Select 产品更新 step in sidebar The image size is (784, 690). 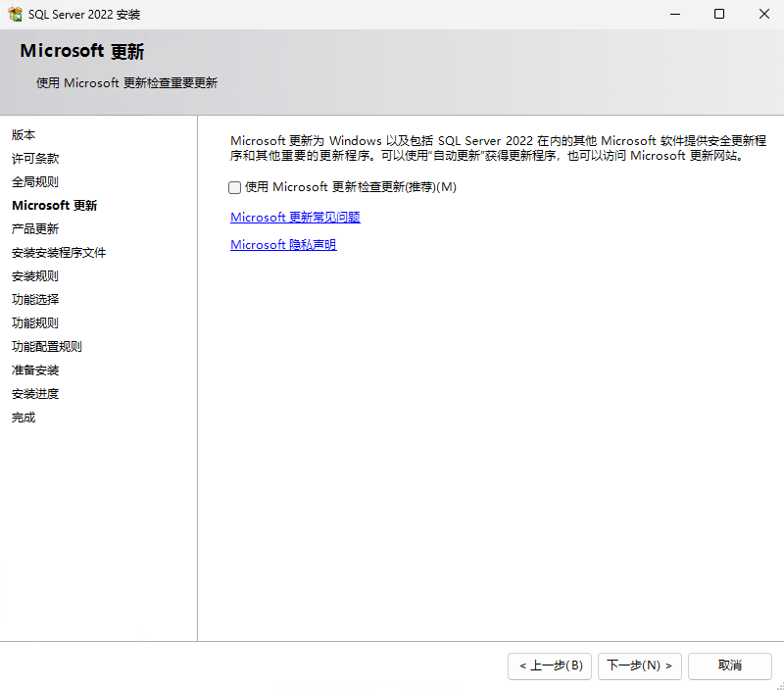pyautogui.click(x=35, y=229)
